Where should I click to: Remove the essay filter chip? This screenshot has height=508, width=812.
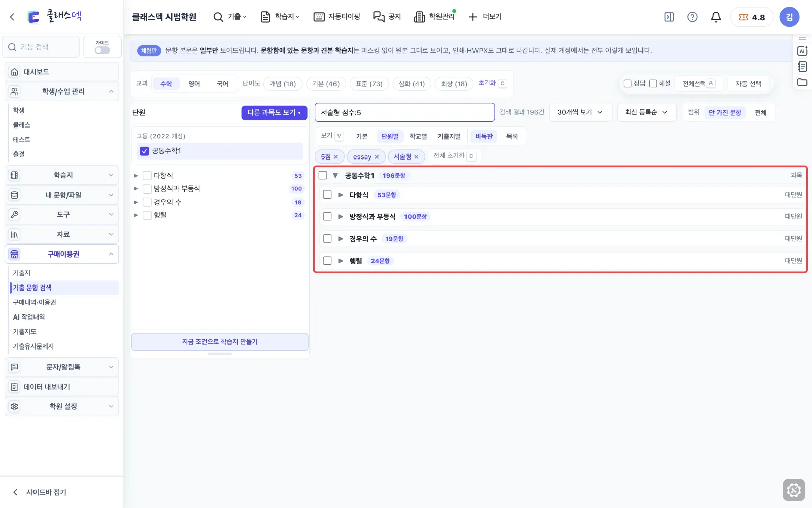pos(377,157)
